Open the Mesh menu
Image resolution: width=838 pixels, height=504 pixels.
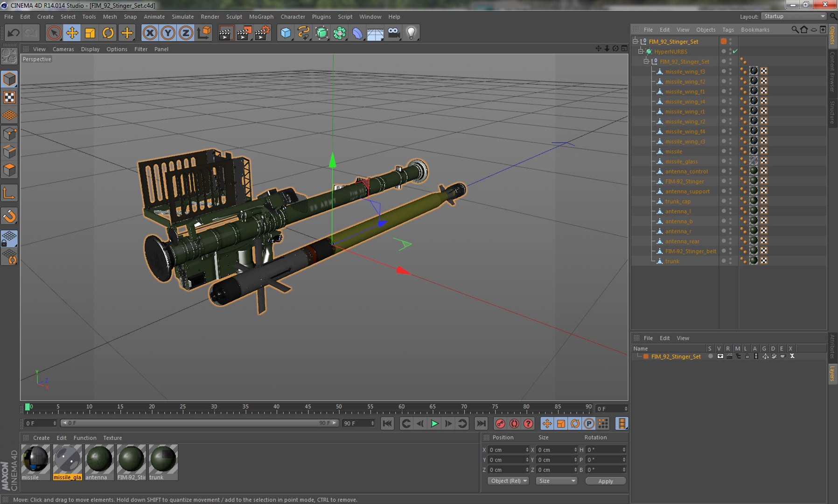pyautogui.click(x=110, y=16)
